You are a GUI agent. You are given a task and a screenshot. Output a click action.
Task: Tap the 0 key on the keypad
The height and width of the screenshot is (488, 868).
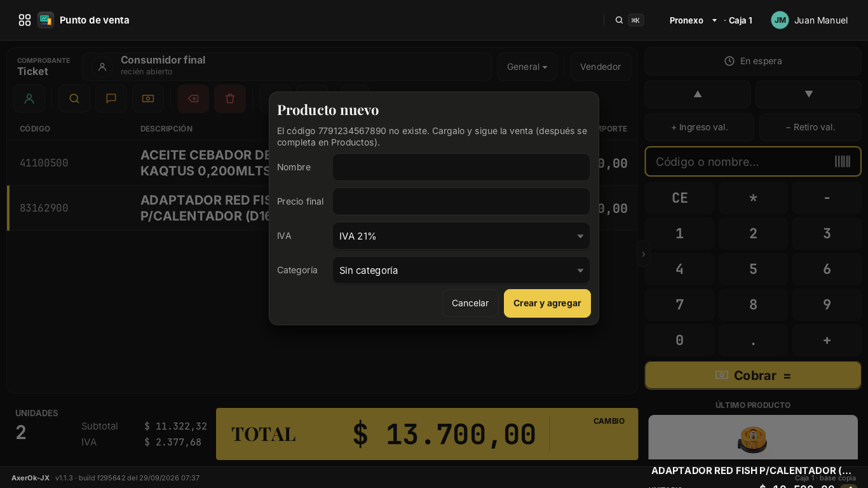680,340
